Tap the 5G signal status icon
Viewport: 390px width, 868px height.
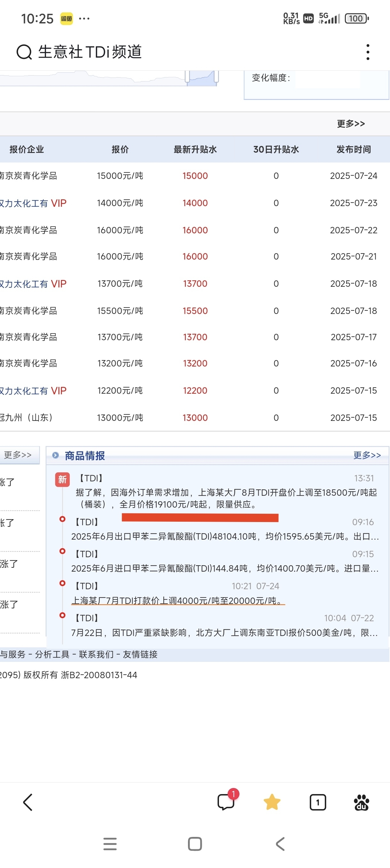pyautogui.click(x=329, y=18)
